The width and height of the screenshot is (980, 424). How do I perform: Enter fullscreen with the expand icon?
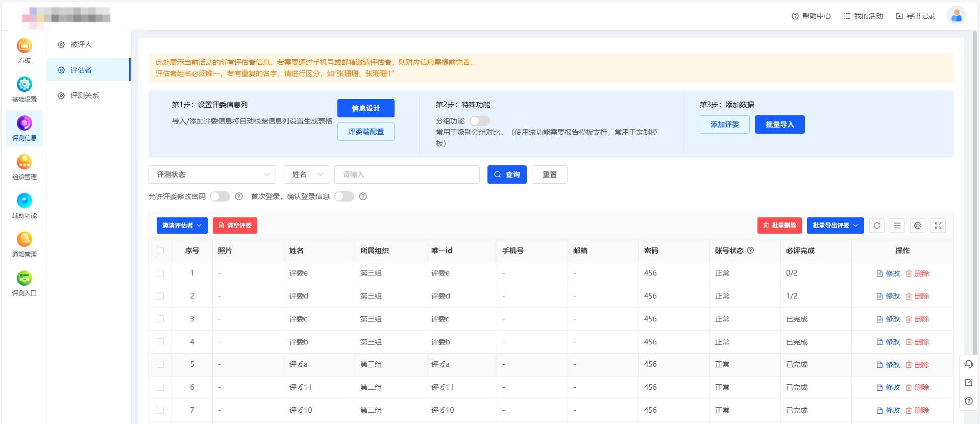point(938,226)
